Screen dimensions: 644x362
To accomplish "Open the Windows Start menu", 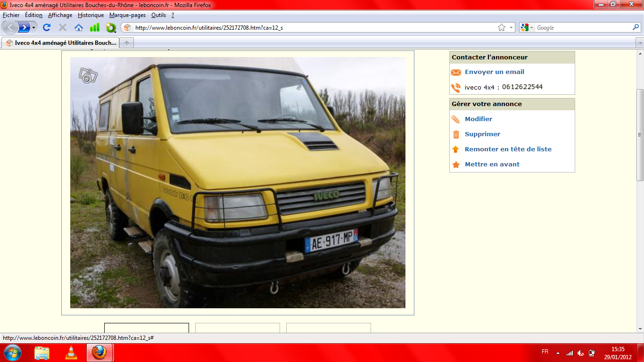I will pyautogui.click(x=12, y=353).
